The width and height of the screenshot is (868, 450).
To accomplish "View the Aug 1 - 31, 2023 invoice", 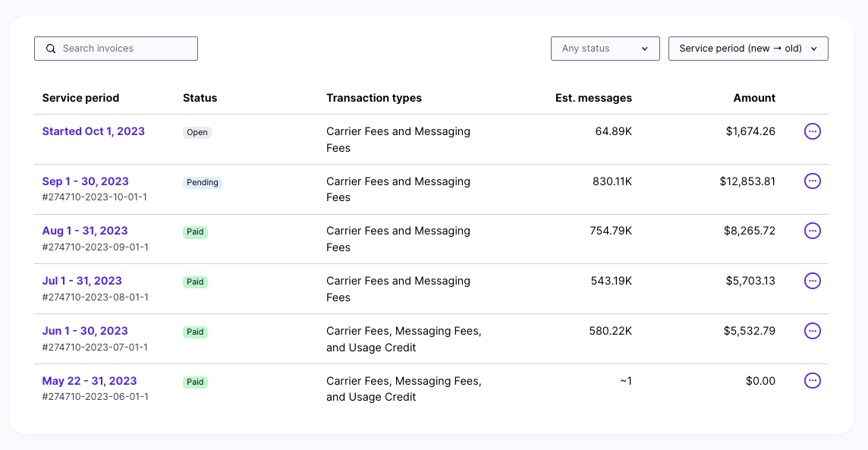I will pyautogui.click(x=85, y=231).
